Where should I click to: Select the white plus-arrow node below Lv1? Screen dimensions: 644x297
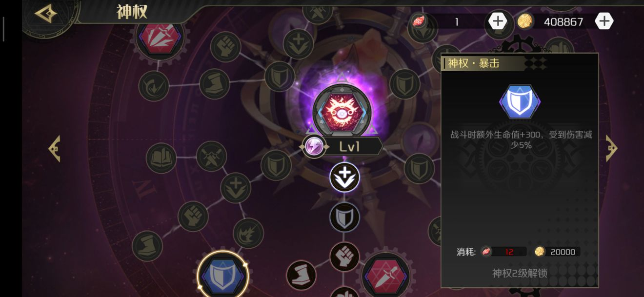tap(344, 177)
